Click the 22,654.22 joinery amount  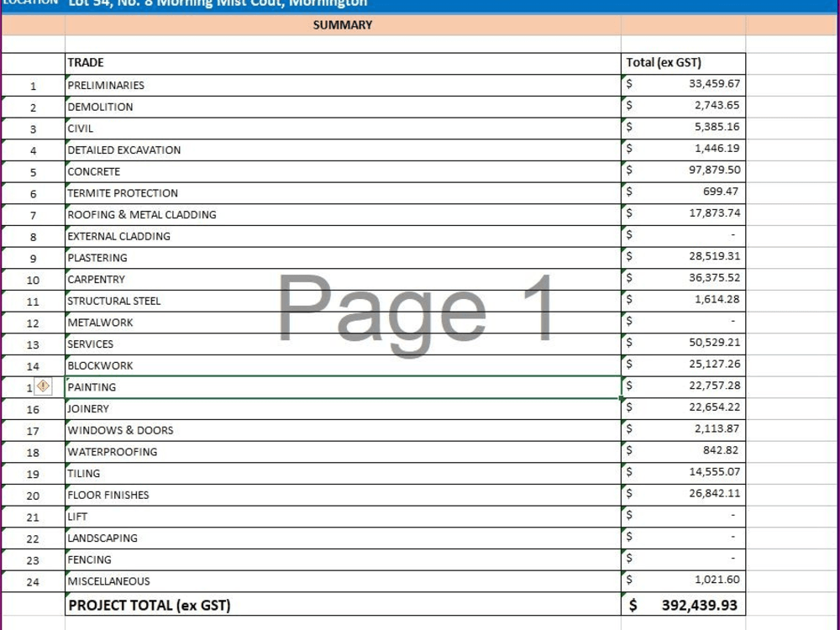point(714,407)
